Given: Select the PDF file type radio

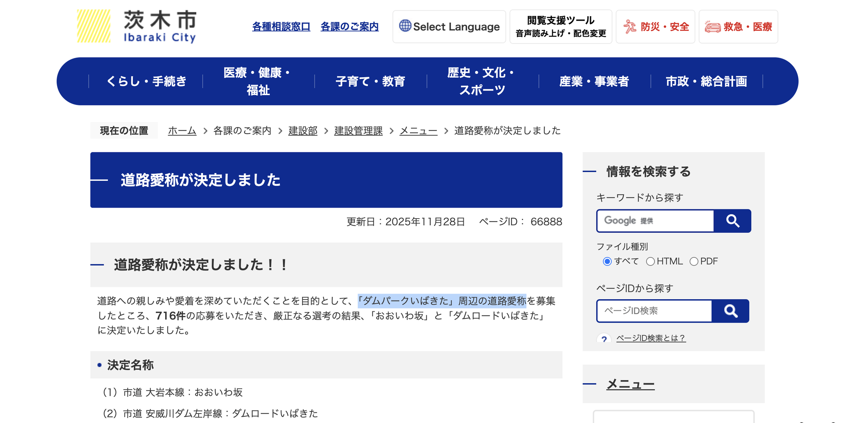Looking at the screenshot, I should [x=694, y=262].
